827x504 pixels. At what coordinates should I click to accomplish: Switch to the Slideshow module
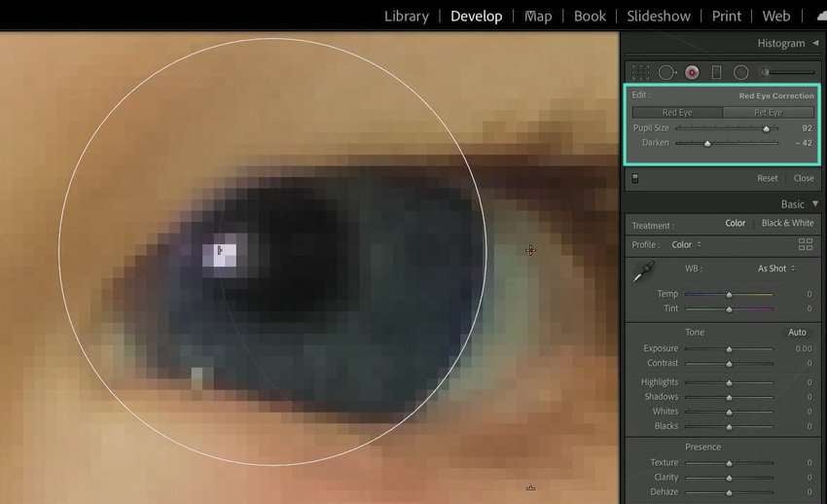coord(659,17)
